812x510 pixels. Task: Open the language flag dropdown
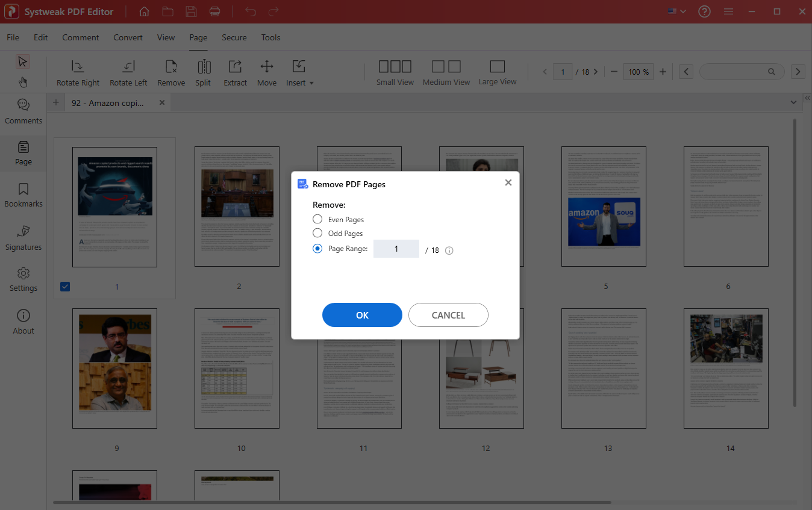(x=677, y=11)
